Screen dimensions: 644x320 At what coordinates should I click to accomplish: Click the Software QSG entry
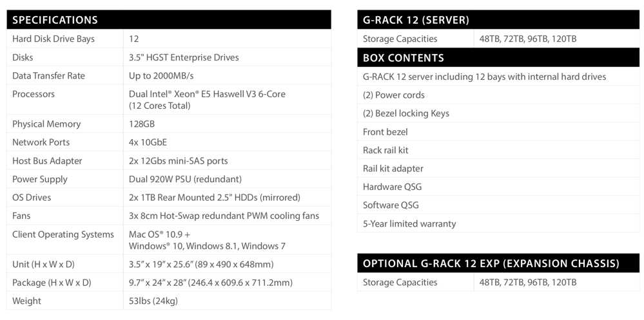[391, 205]
